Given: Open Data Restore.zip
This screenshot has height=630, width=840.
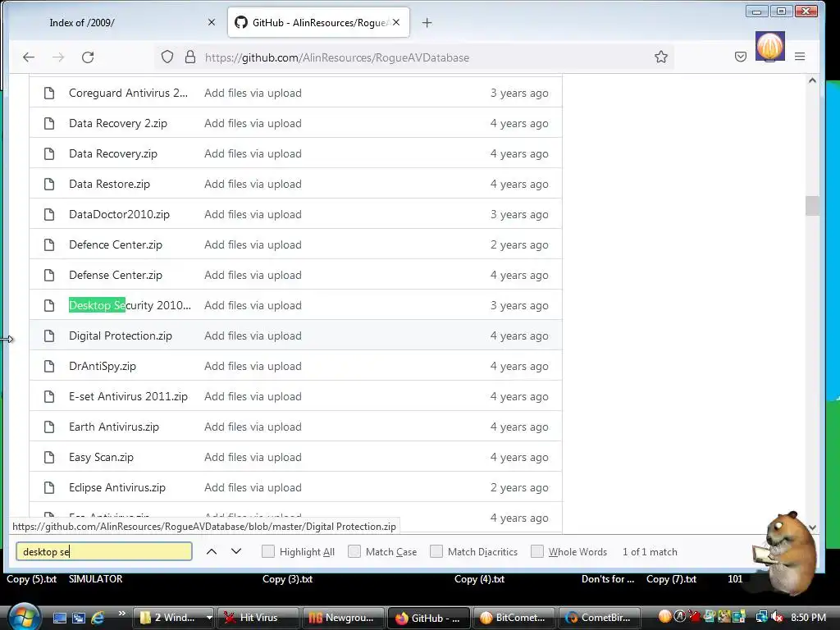Looking at the screenshot, I should 109,184.
